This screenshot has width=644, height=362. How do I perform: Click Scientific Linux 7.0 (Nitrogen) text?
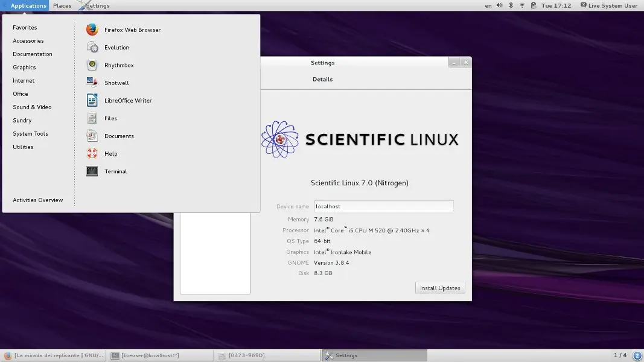click(x=359, y=183)
